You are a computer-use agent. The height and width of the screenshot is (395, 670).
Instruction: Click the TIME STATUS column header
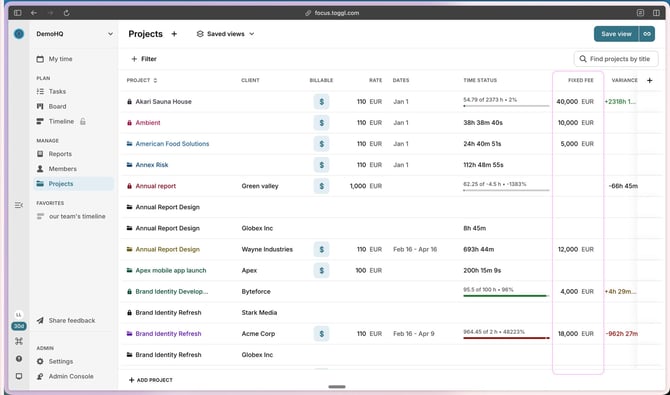[480, 80]
